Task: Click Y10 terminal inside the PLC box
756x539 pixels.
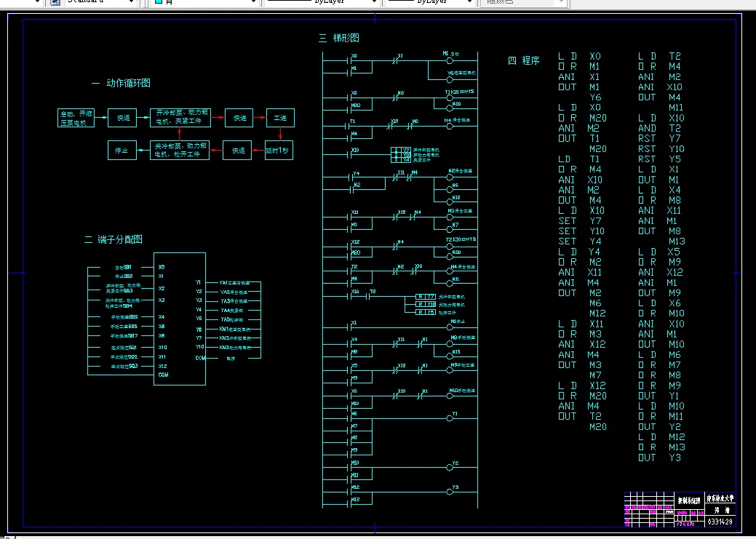Action: [199, 347]
